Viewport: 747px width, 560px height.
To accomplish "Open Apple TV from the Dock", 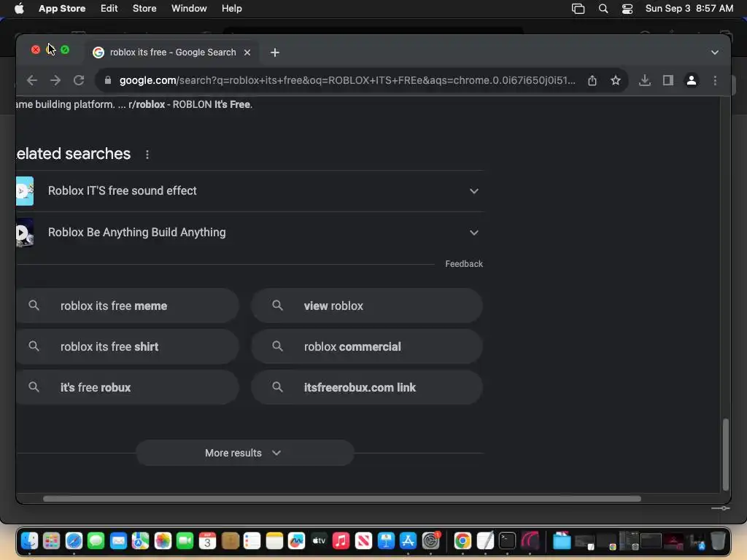I will [x=319, y=540].
